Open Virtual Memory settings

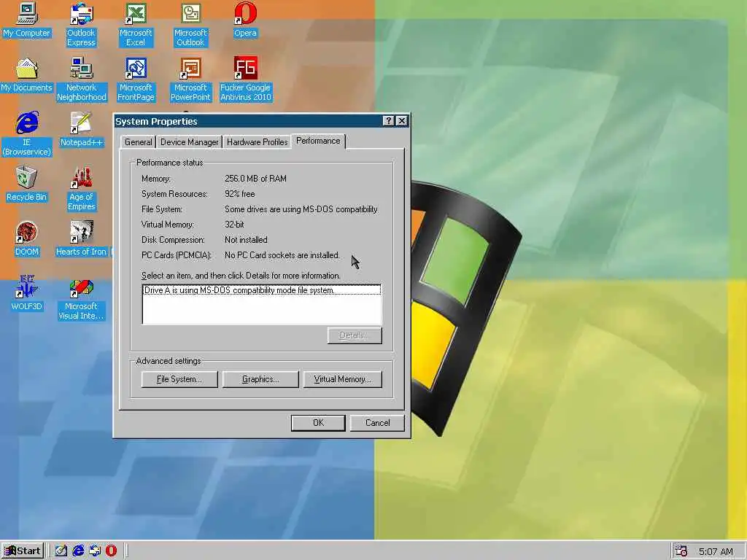point(343,379)
